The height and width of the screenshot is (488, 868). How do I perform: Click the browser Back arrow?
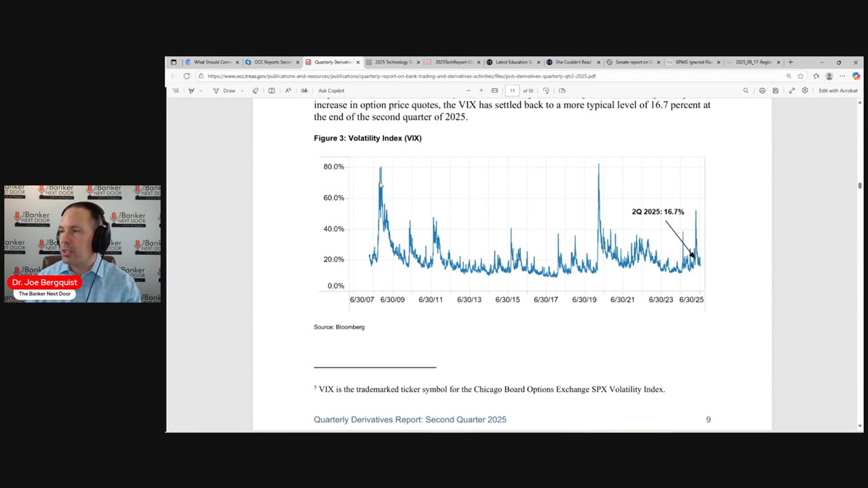(x=174, y=76)
